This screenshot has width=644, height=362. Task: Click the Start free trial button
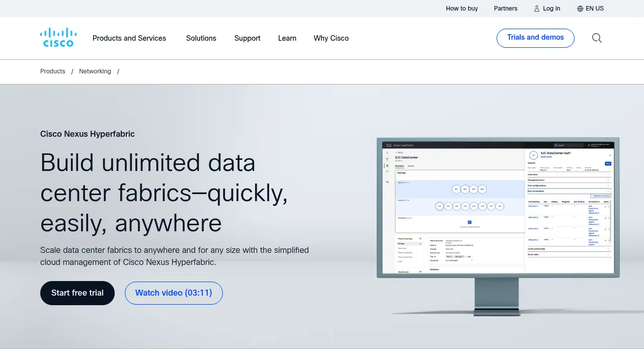(x=77, y=293)
